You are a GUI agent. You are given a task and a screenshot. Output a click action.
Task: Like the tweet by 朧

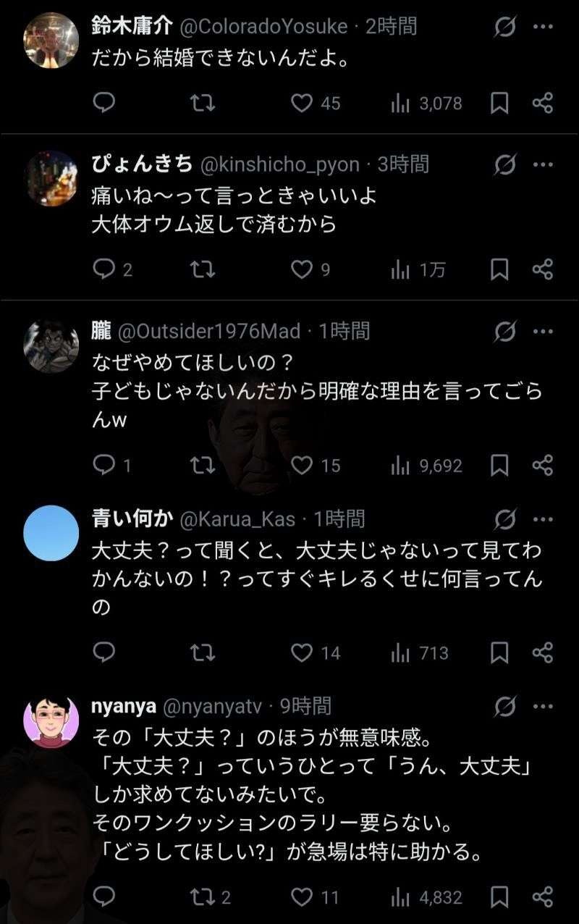(301, 465)
